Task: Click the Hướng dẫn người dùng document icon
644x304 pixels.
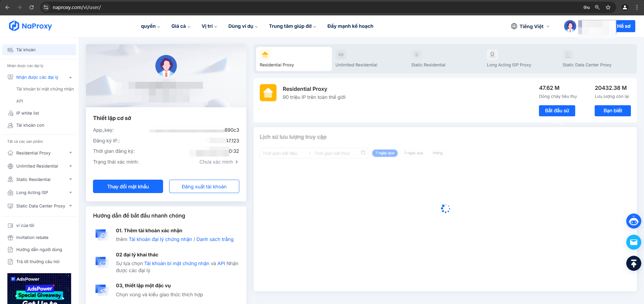Action: 10,250
